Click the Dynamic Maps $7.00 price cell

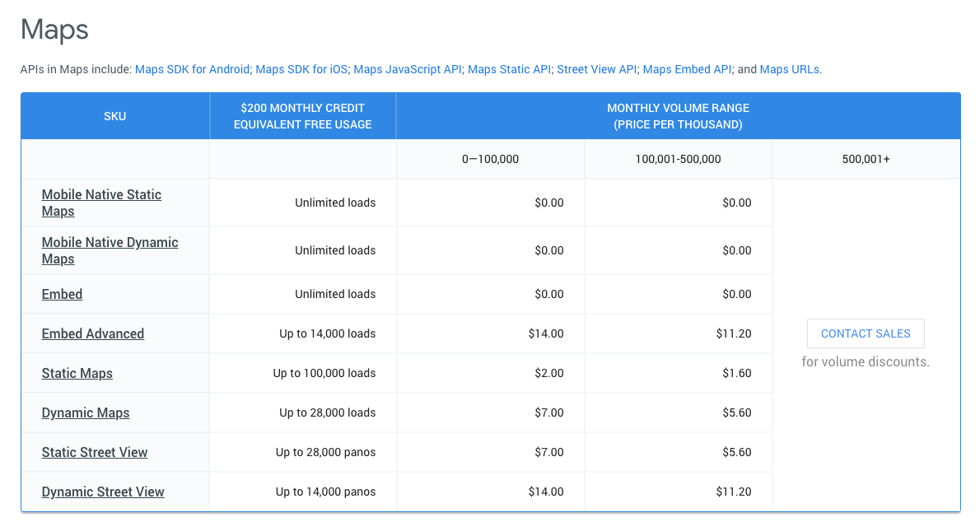click(x=548, y=412)
